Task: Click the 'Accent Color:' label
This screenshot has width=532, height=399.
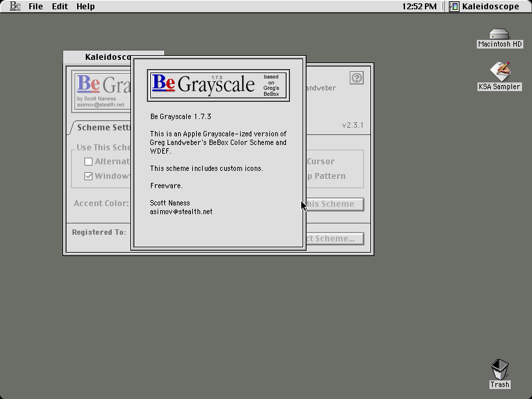Action: pos(101,203)
